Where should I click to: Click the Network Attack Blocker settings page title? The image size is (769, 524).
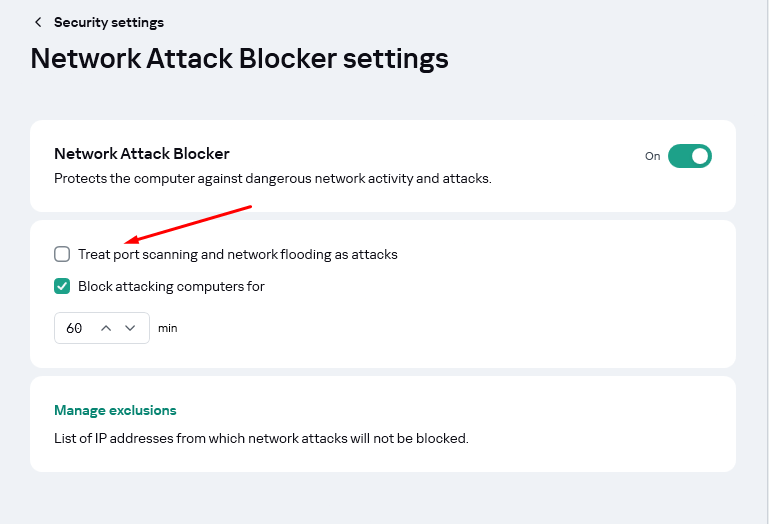point(239,59)
